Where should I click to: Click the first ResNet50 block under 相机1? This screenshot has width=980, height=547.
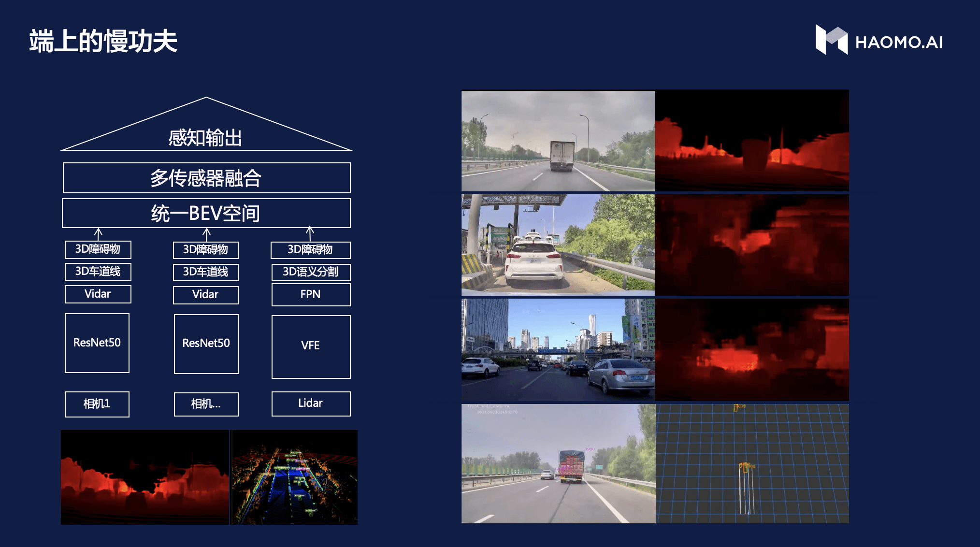97,343
